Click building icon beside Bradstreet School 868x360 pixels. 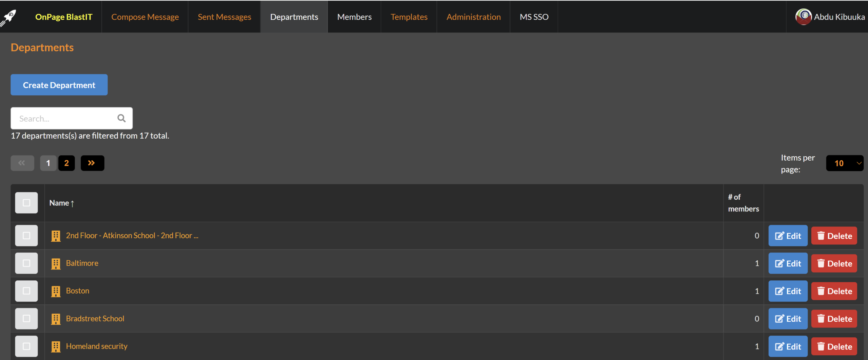pyautogui.click(x=56, y=319)
